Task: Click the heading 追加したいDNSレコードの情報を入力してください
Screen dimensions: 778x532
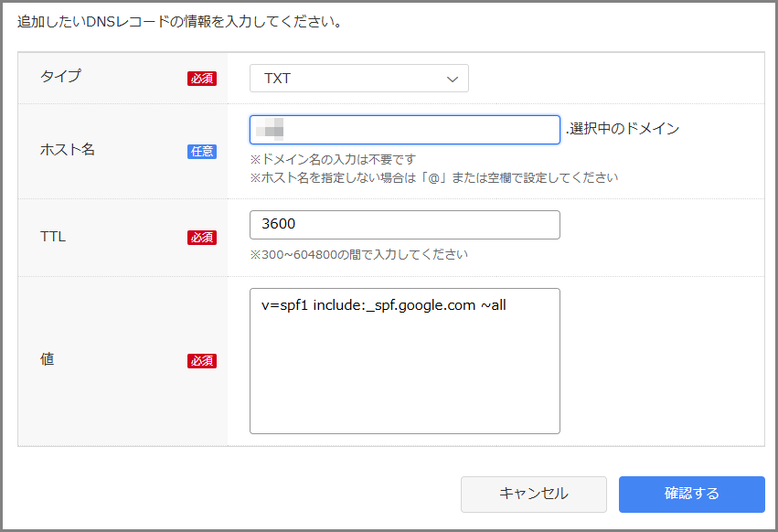Action: pyautogui.click(x=180, y=21)
